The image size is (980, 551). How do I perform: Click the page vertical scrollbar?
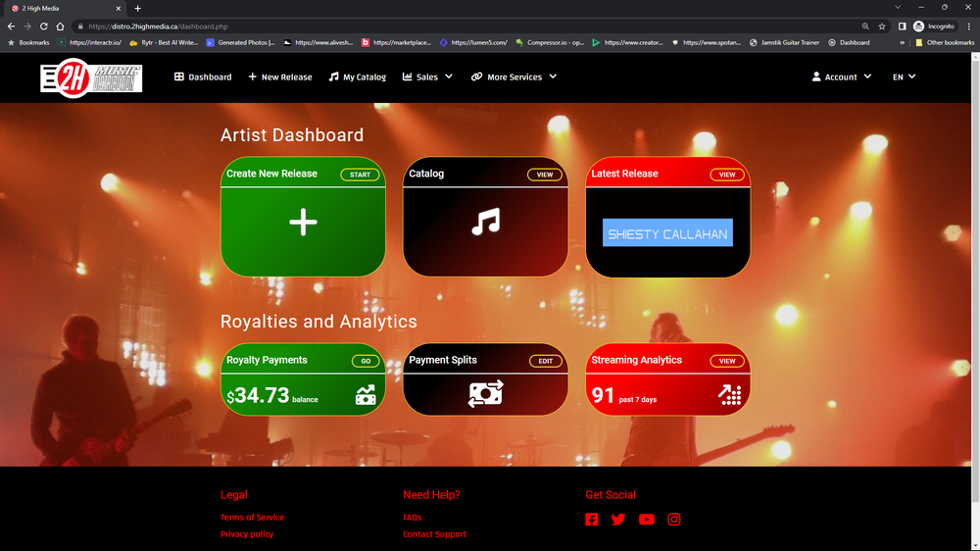[x=975, y=281]
